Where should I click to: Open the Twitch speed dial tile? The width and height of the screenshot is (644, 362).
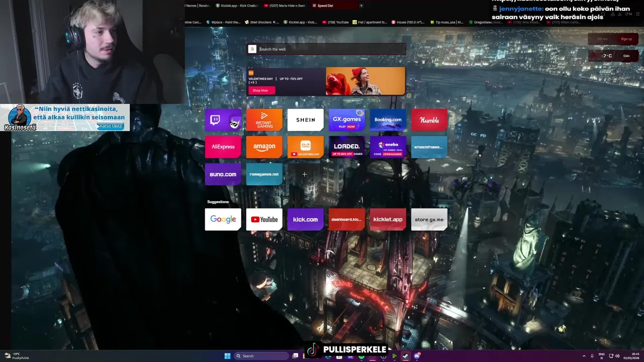(x=223, y=120)
